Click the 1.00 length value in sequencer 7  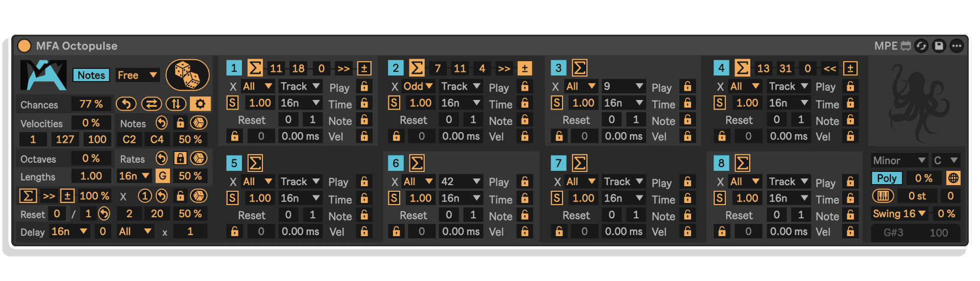pos(583,198)
